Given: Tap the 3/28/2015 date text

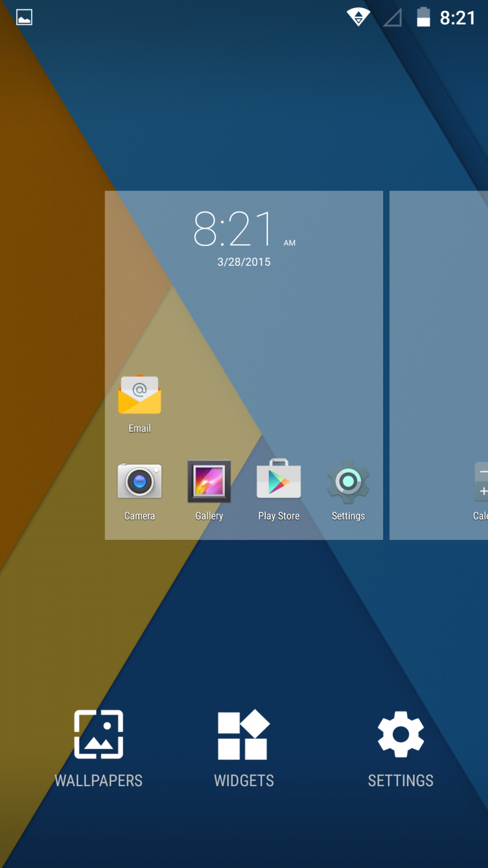Looking at the screenshot, I should tap(244, 262).
